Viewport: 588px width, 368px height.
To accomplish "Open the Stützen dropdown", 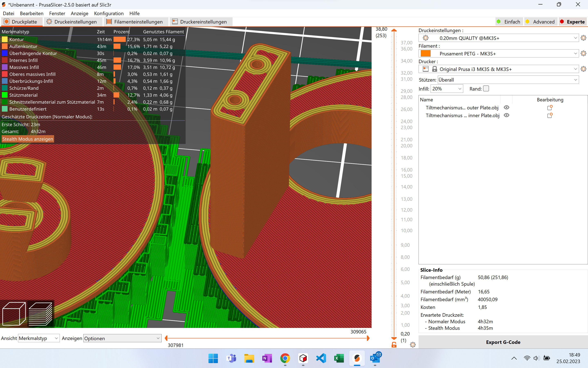I will (508, 80).
